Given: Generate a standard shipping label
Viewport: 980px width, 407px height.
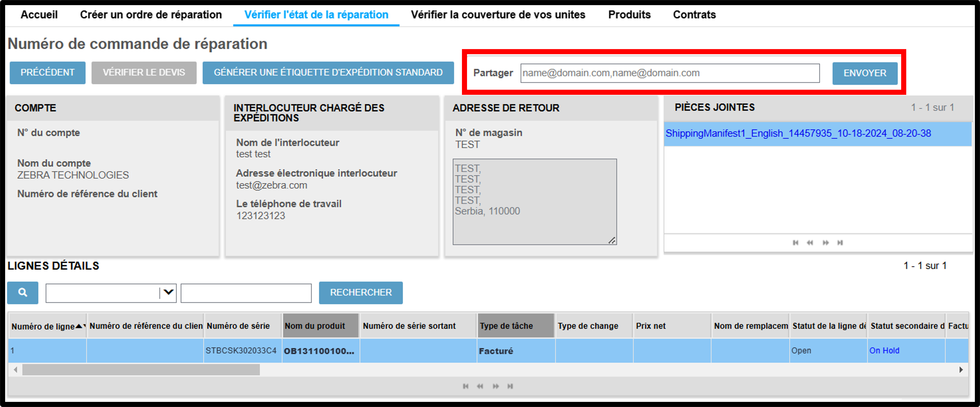Looking at the screenshot, I should click(x=328, y=73).
